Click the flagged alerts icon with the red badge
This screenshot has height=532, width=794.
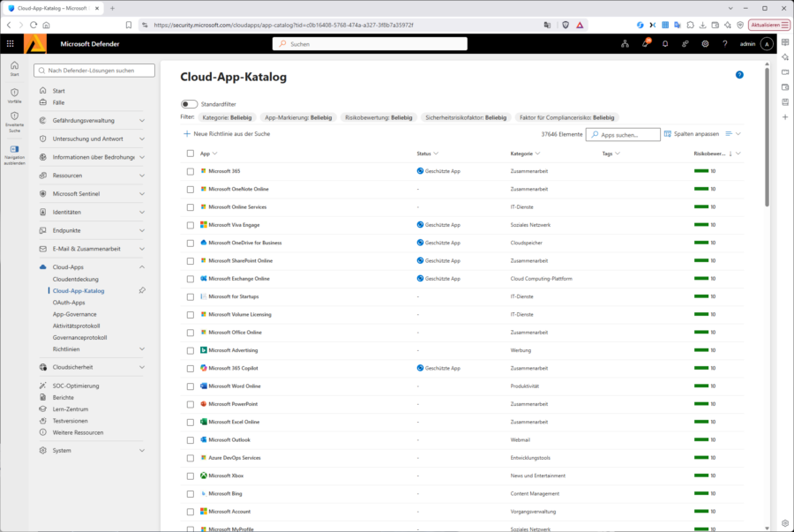pyautogui.click(x=646, y=43)
